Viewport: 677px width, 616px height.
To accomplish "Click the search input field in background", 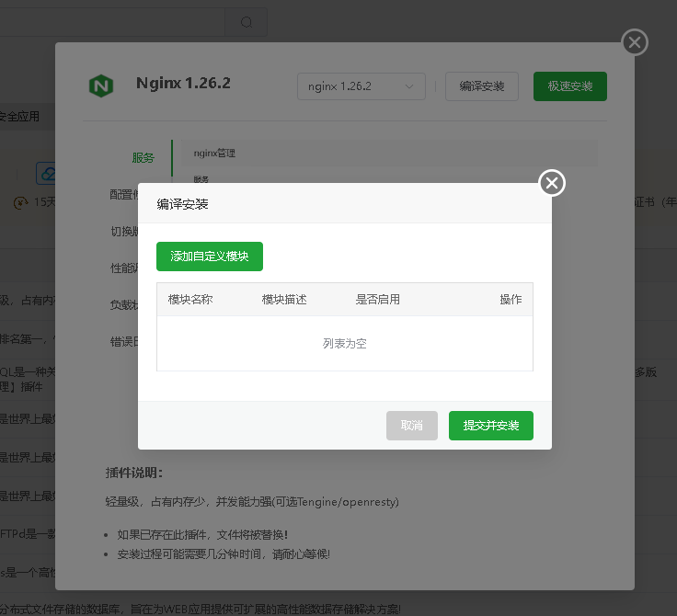I will (x=112, y=22).
